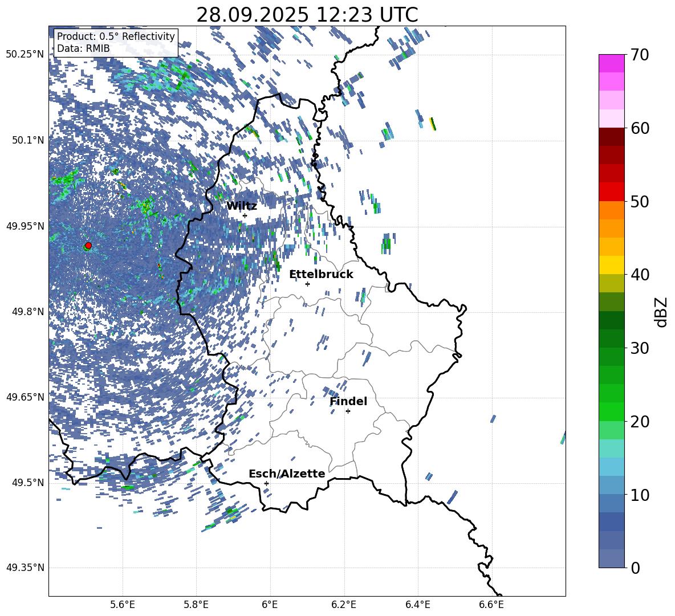
Task: Click the 5.6°E longitude label
Action: 123,605
